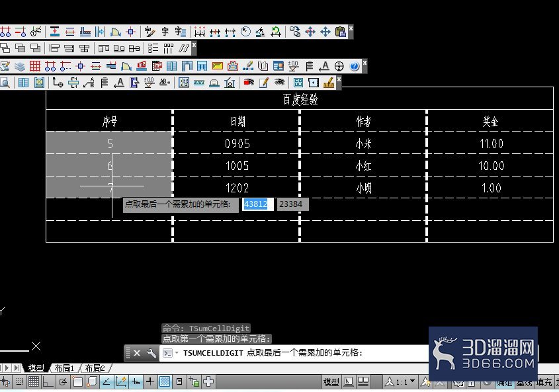The height and width of the screenshot is (392, 559).
Task: Click the yellow envelope icon
Action: tap(218, 66)
